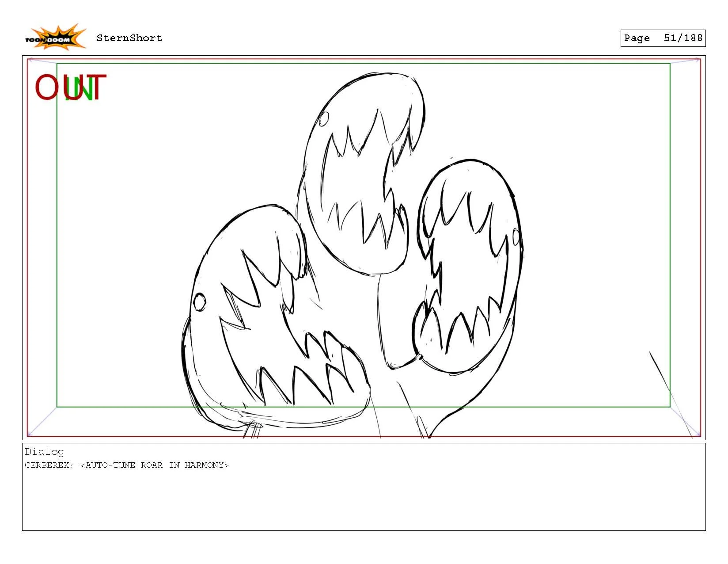Click the Page 51/188 navigation box

(663, 38)
